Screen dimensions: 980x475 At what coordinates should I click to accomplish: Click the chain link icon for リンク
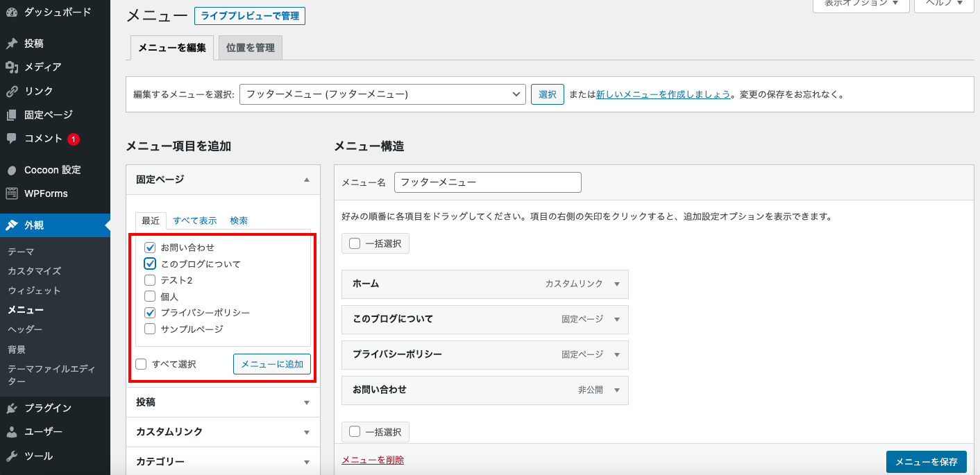(12, 91)
